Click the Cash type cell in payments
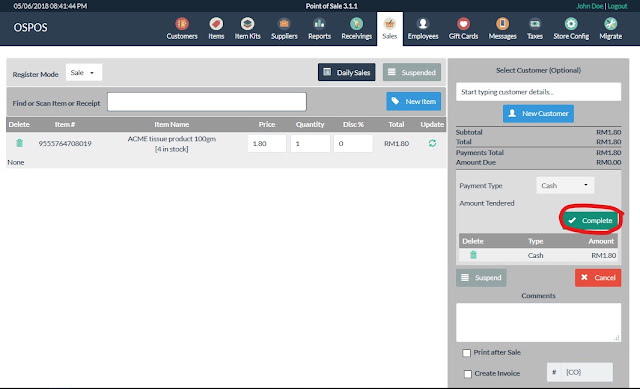640x389 pixels. point(536,256)
